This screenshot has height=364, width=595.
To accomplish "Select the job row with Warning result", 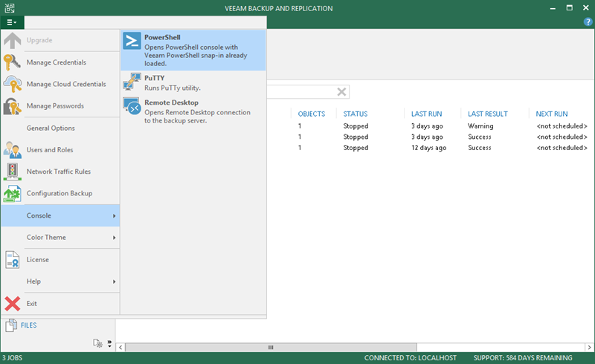I will (x=431, y=126).
